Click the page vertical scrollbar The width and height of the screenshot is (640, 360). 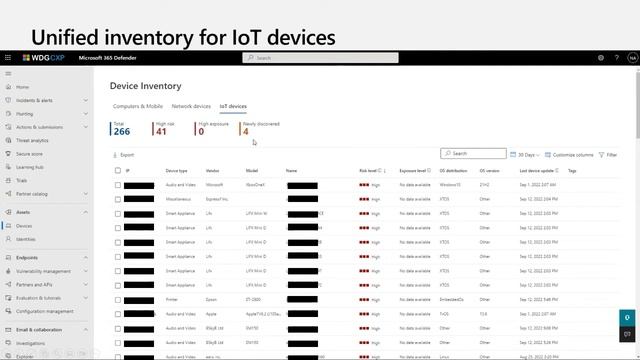637,104
